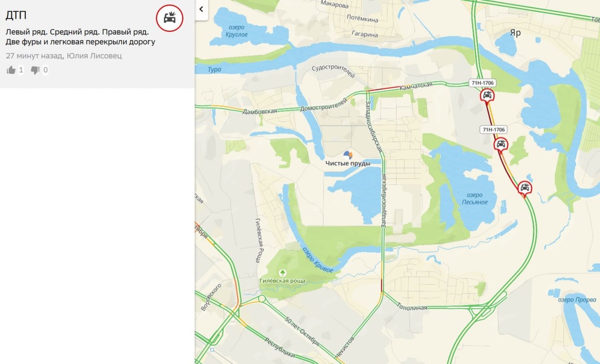The height and width of the screenshot is (364, 600).
Task: Click the author name Юлия Лисовец
Action: 94,55
